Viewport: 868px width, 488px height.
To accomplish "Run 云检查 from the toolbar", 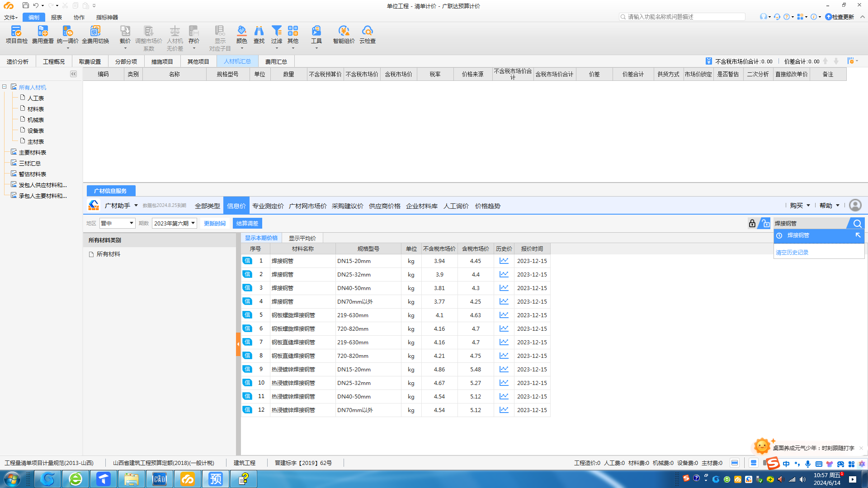I will tap(368, 35).
